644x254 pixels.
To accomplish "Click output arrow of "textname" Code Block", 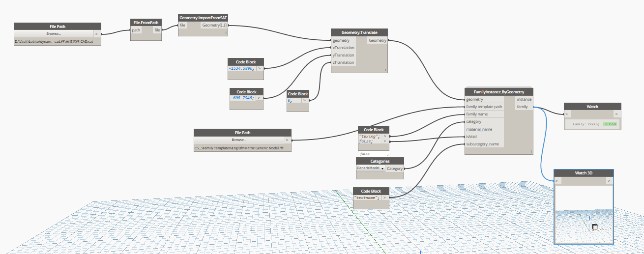I will pyautogui.click(x=385, y=198).
